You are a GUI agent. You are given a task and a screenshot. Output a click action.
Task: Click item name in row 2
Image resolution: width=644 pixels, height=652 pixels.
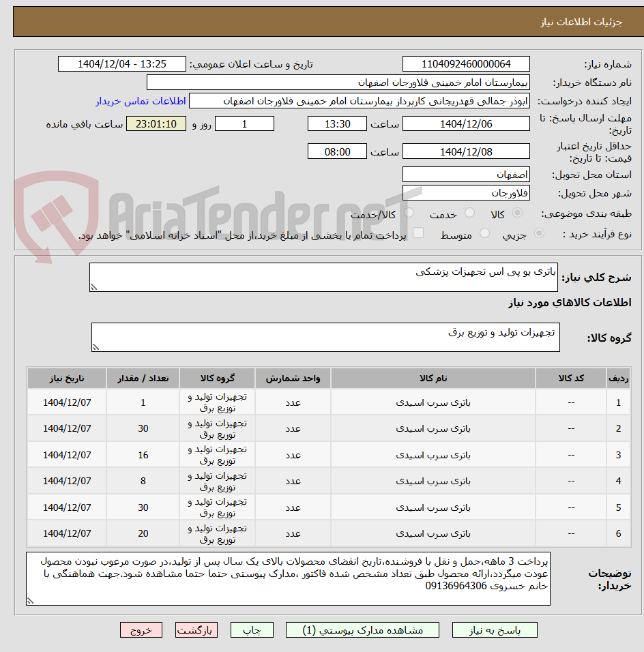click(433, 429)
